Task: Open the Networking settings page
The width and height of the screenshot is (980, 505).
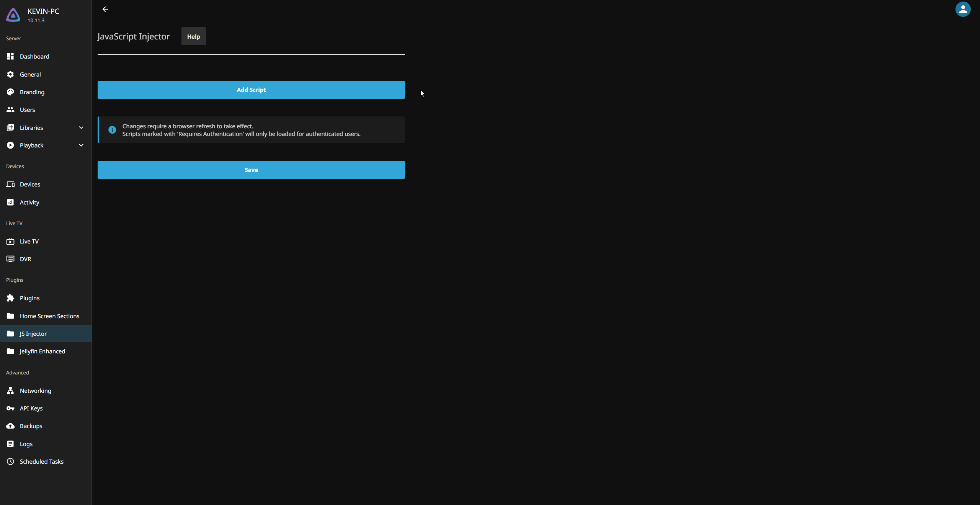Action: 35,391
